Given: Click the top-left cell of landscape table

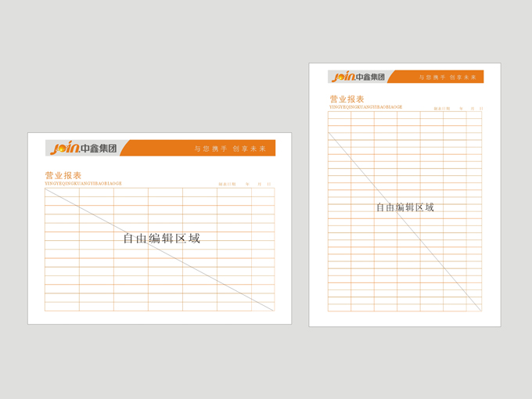Looking at the screenshot, I should [62, 192].
